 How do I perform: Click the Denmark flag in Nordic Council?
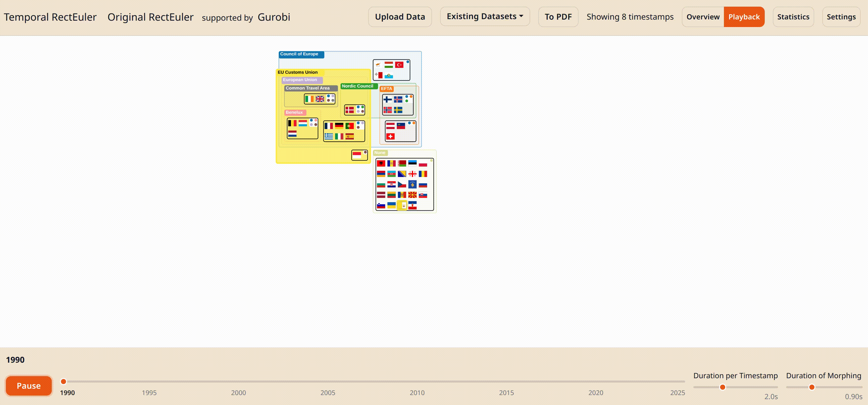tap(349, 110)
